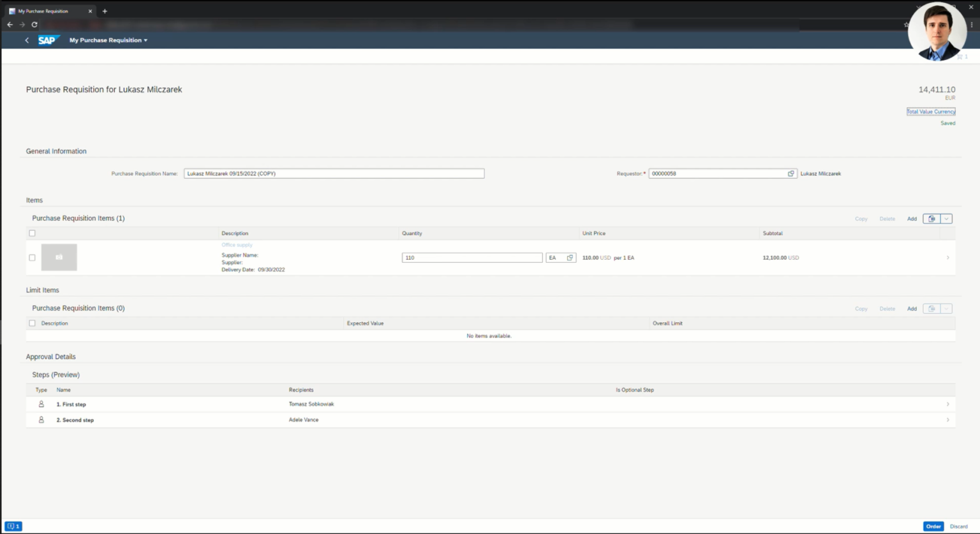This screenshot has width=980, height=534.
Task: Click the catalog icon button in Purchase Requisition Items
Action: 932,218
